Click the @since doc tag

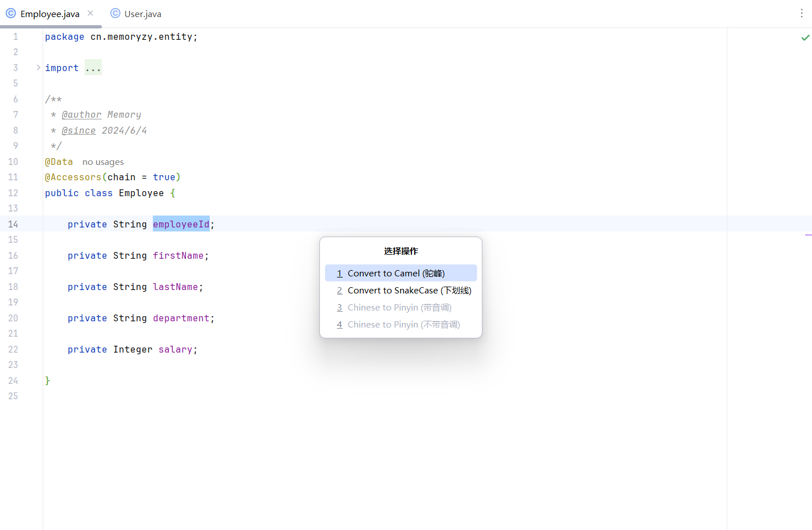point(79,130)
